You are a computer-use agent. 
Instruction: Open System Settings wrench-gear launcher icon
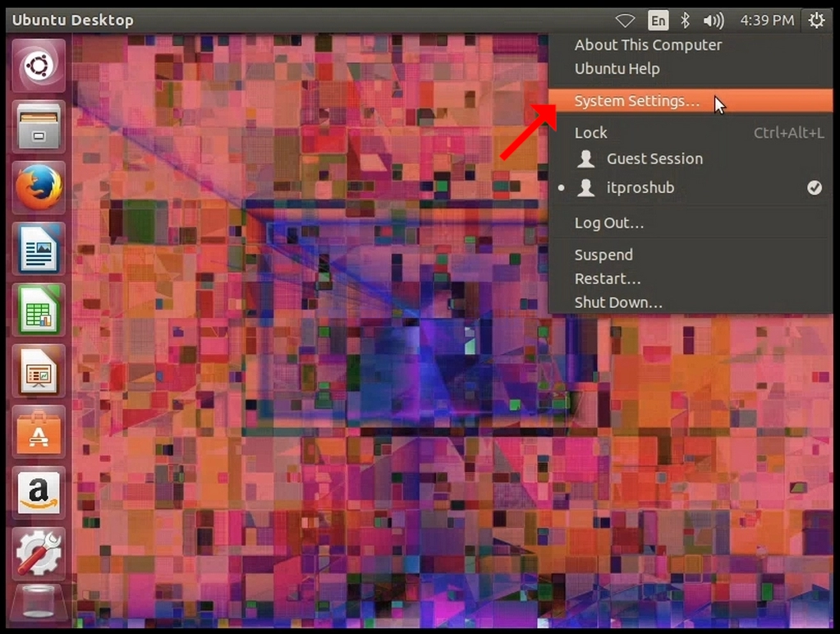(x=39, y=554)
